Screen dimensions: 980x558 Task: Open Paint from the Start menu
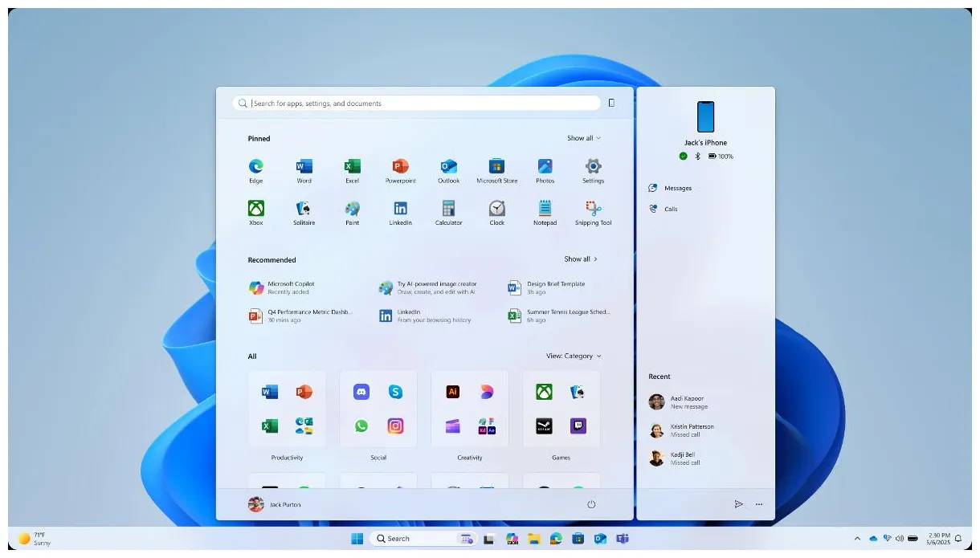pyautogui.click(x=352, y=208)
